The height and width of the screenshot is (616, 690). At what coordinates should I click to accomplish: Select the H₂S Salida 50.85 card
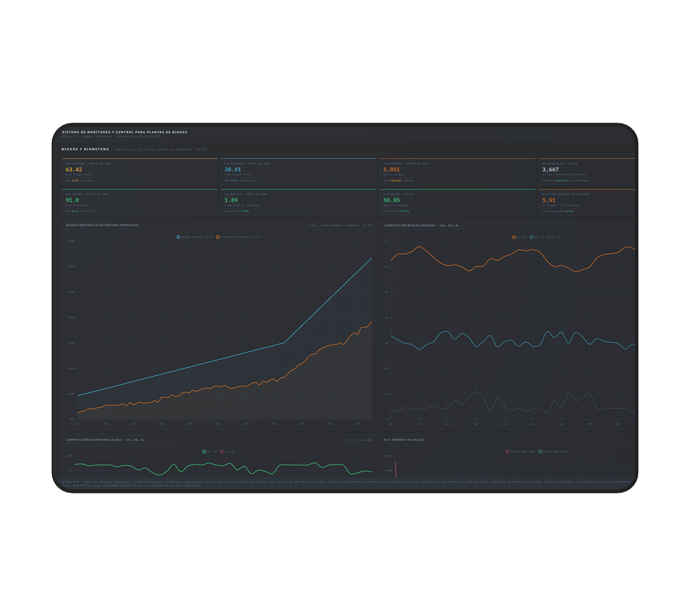pos(457,203)
